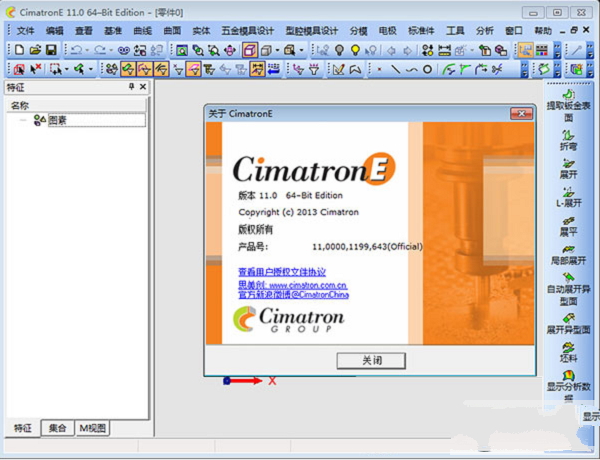Open the 编辑 menu
600x460 pixels.
[x=54, y=31]
